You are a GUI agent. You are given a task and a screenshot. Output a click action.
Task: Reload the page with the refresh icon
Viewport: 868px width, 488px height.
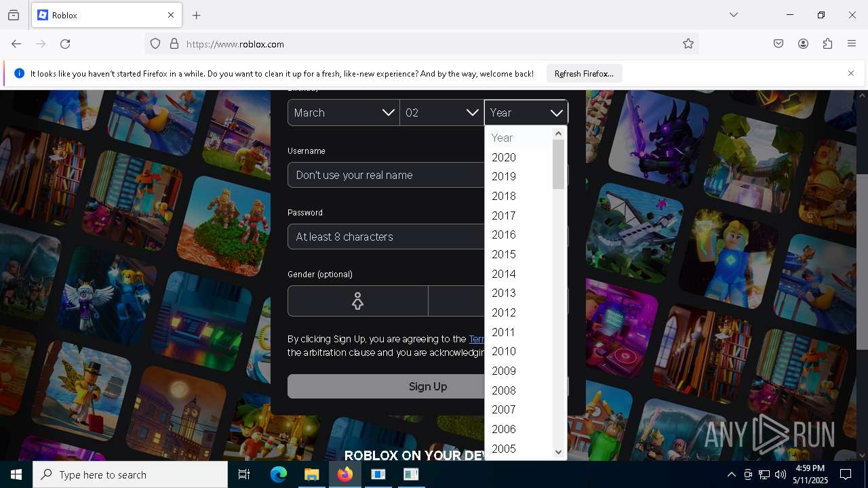[65, 44]
